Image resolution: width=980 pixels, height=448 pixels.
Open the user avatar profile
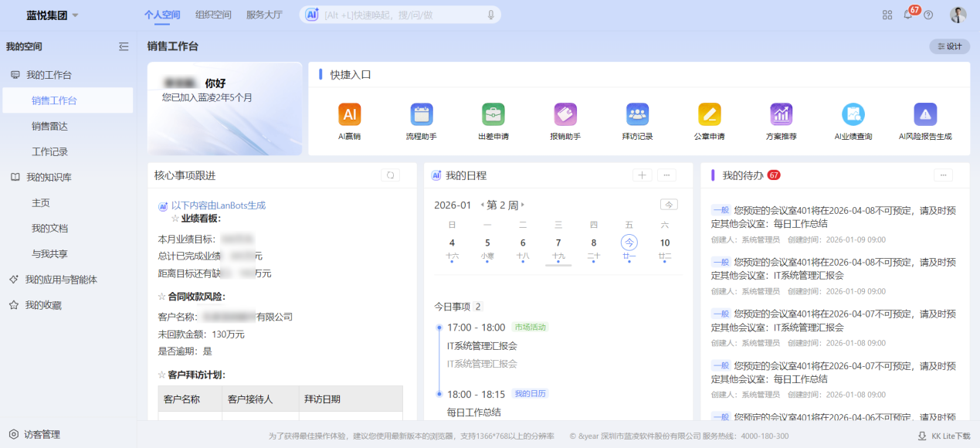click(x=958, y=15)
